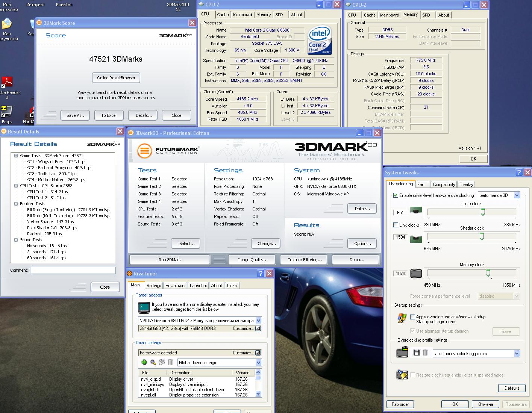Click the help question mark in RivaTuner title bar
Screen dimensions: 532x413
[261, 274]
